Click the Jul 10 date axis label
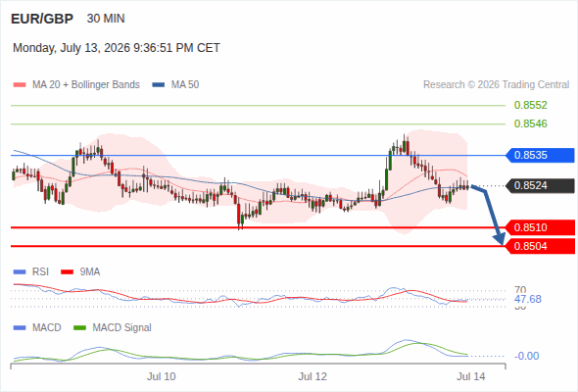 [161, 376]
